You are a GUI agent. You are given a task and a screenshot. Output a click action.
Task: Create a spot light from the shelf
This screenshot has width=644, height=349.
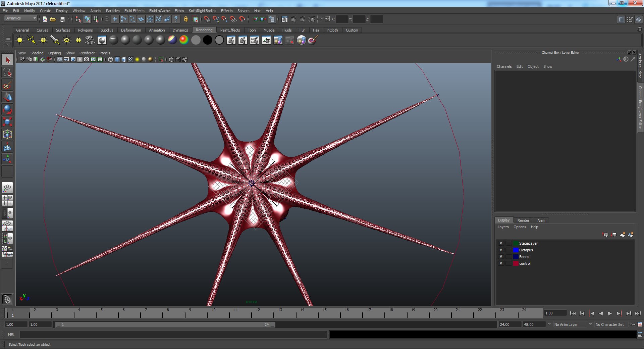[x=55, y=40]
